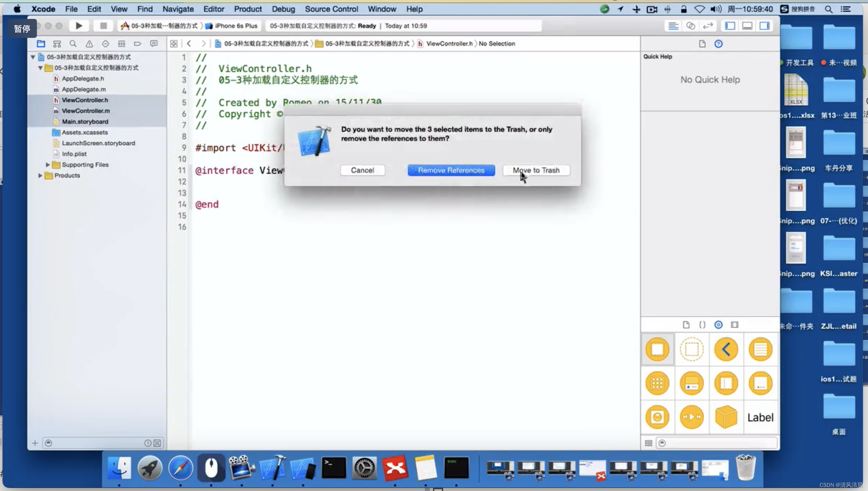Toggle visibility of Main.storyboard file

click(85, 121)
